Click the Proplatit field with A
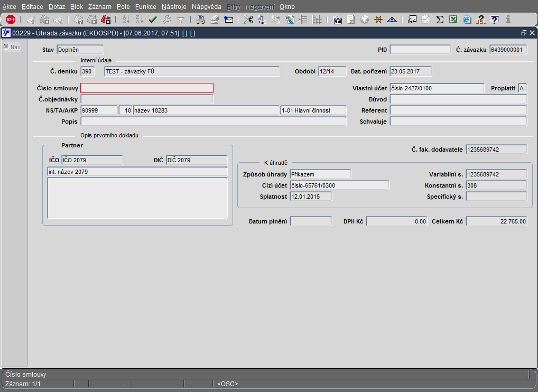 click(523, 88)
